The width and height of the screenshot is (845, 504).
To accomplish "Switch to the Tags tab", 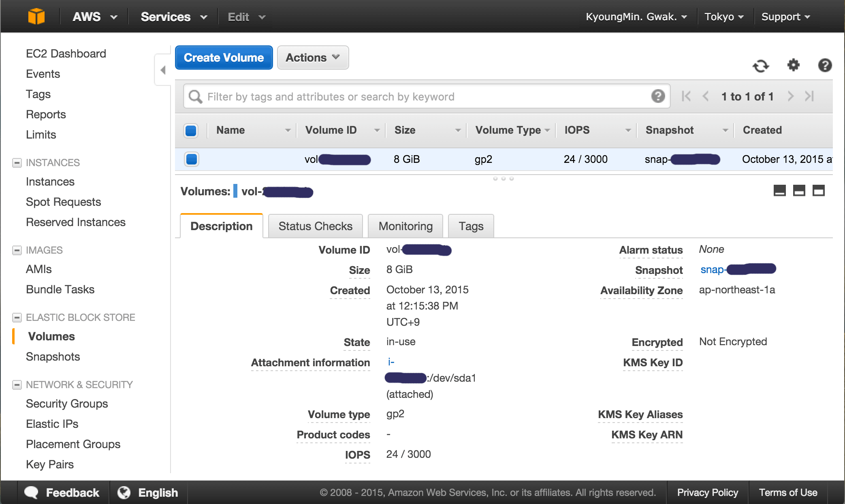I will pyautogui.click(x=471, y=226).
